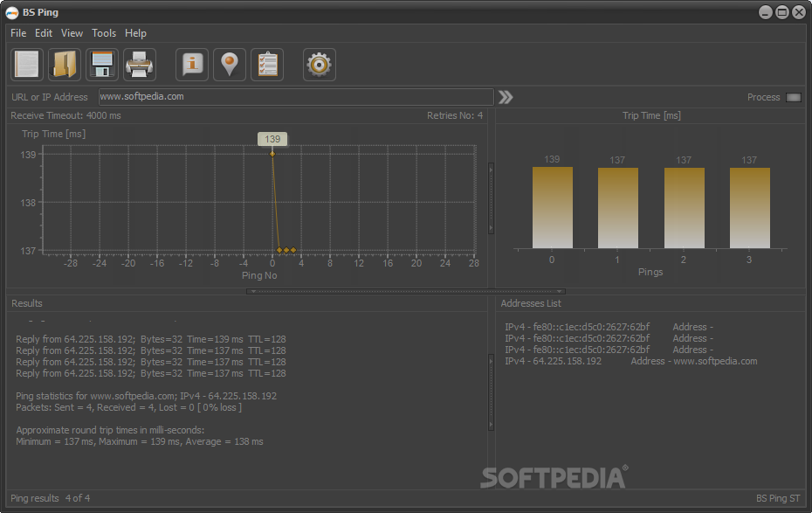Focus the URL or IP Address field
This screenshot has height=513, width=812.
(x=296, y=97)
